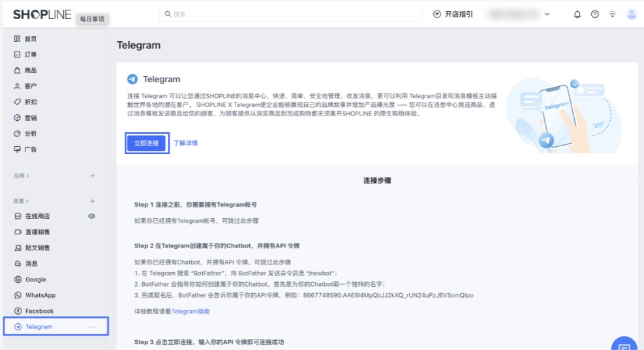Toggle the 在线商店 eye preview icon
The width and height of the screenshot is (644, 350).
pyautogui.click(x=91, y=216)
